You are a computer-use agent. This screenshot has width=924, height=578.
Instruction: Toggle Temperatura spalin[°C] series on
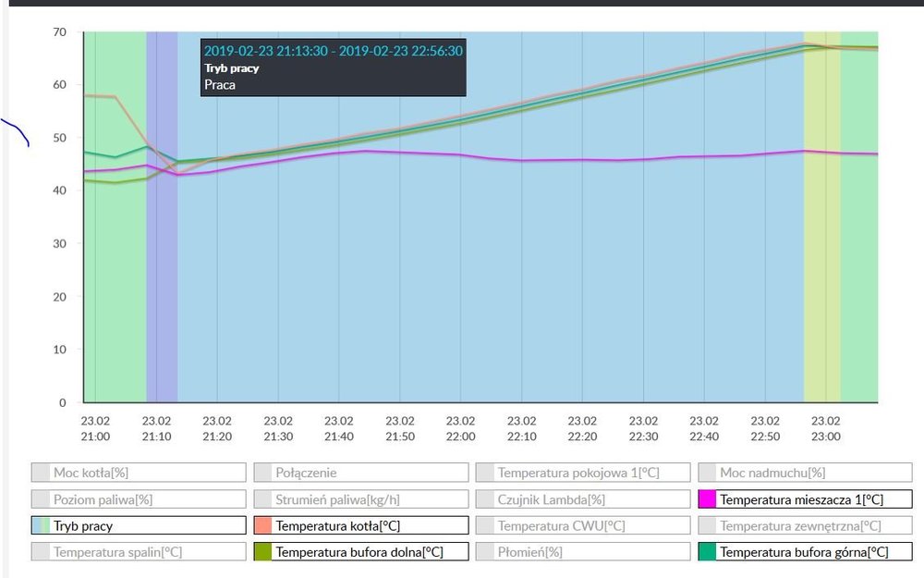coord(139,552)
